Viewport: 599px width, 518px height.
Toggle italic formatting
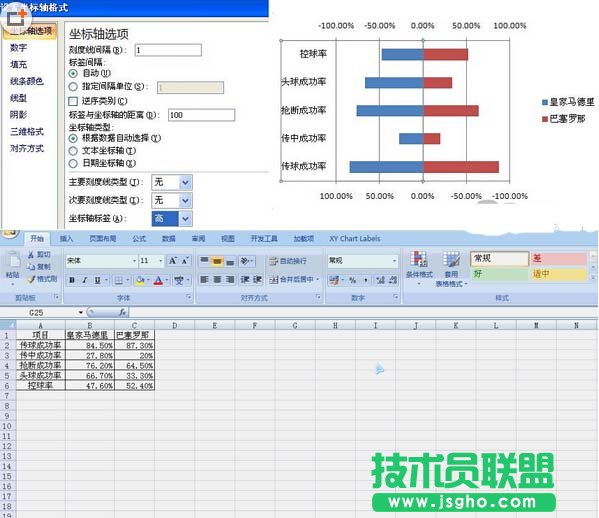click(x=85, y=280)
